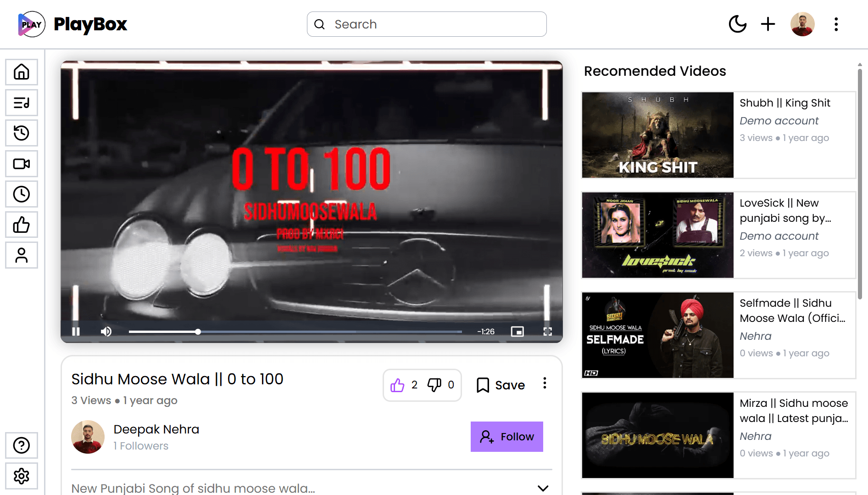Open the header three-dot menu
Viewport: 868px width, 495px height.
click(836, 24)
